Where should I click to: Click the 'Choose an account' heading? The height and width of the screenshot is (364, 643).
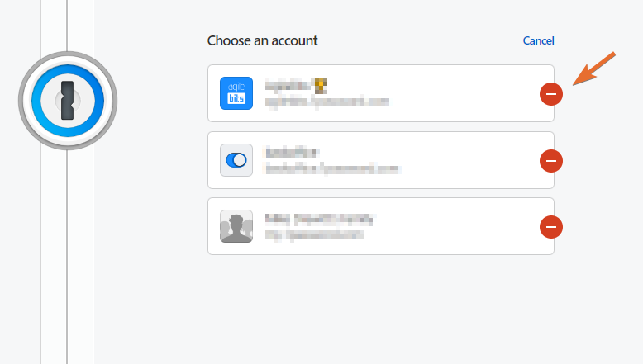coord(262,40)
